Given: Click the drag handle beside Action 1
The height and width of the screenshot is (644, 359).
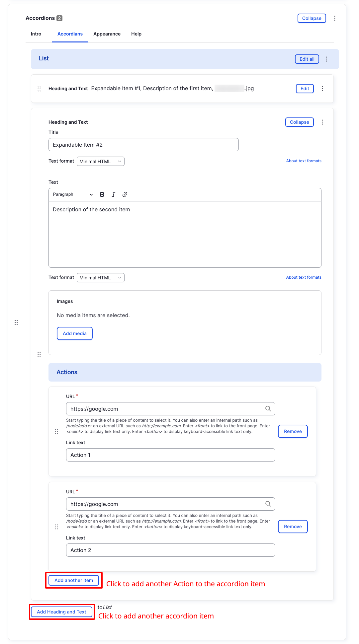Looking at the screenshot, I should point(56,431).
